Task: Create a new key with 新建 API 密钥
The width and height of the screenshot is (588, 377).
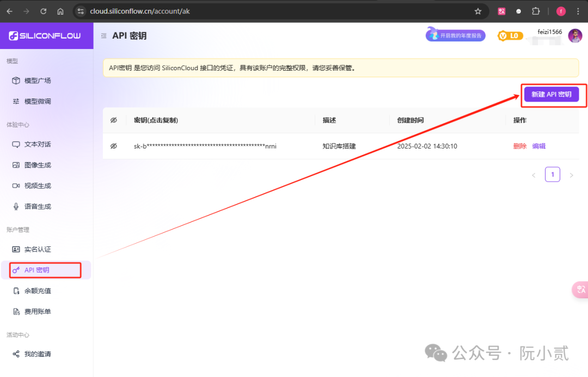Action: [551, 94]
